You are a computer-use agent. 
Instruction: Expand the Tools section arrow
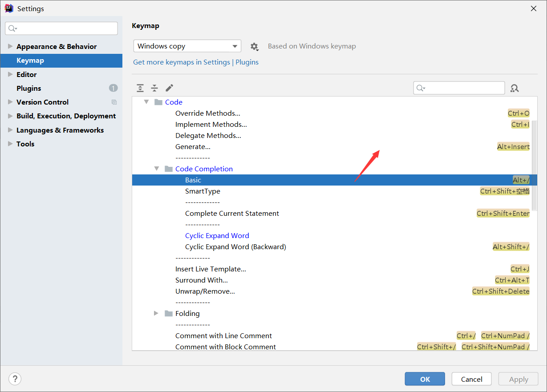tap(10, 144)
